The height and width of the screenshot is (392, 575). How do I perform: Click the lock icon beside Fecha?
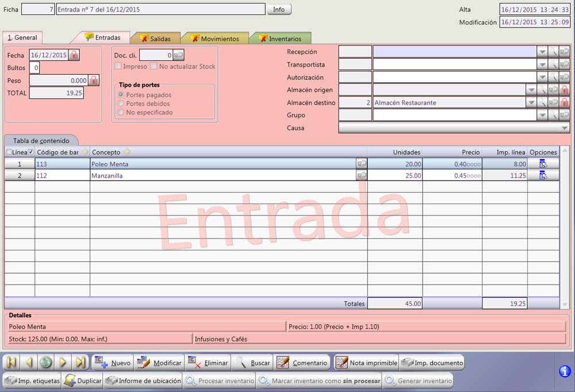[74, 55]
